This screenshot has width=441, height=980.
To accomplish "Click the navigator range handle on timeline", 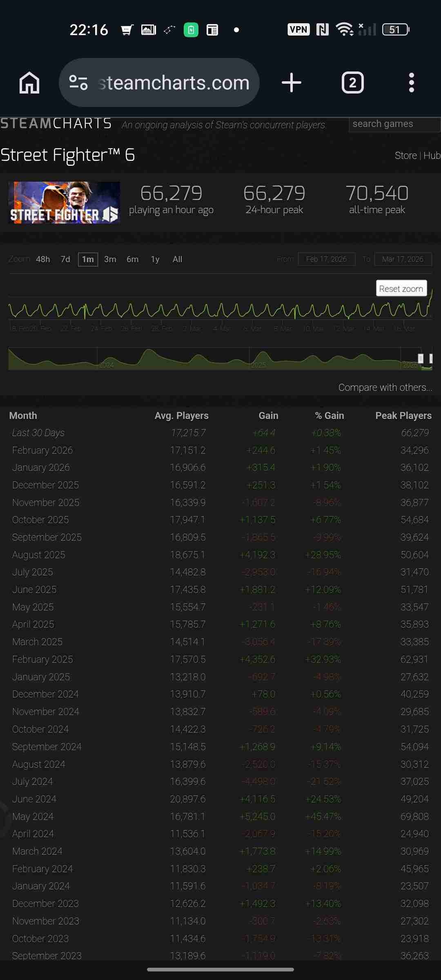I will click(x=421, y=359).
